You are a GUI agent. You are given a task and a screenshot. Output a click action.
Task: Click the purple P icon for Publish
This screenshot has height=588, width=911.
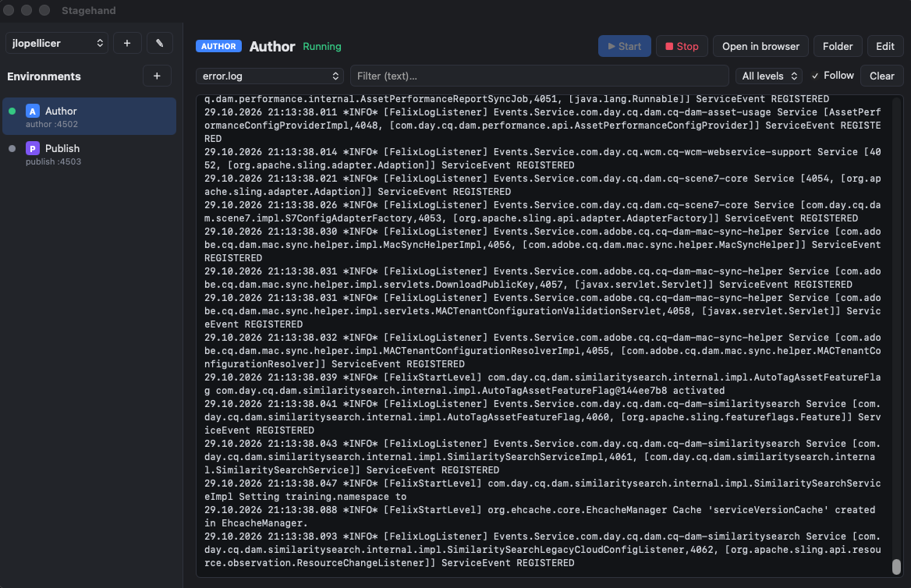tap(33, 149)
